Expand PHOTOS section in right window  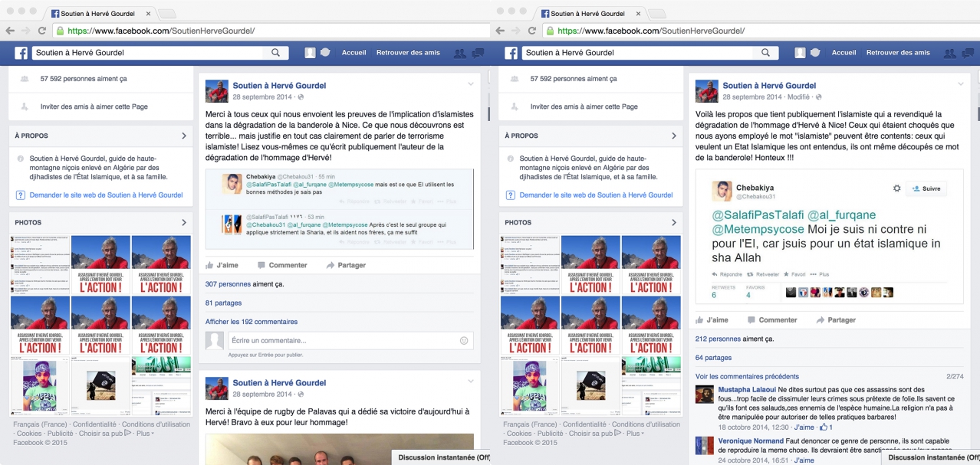(674, 222)
